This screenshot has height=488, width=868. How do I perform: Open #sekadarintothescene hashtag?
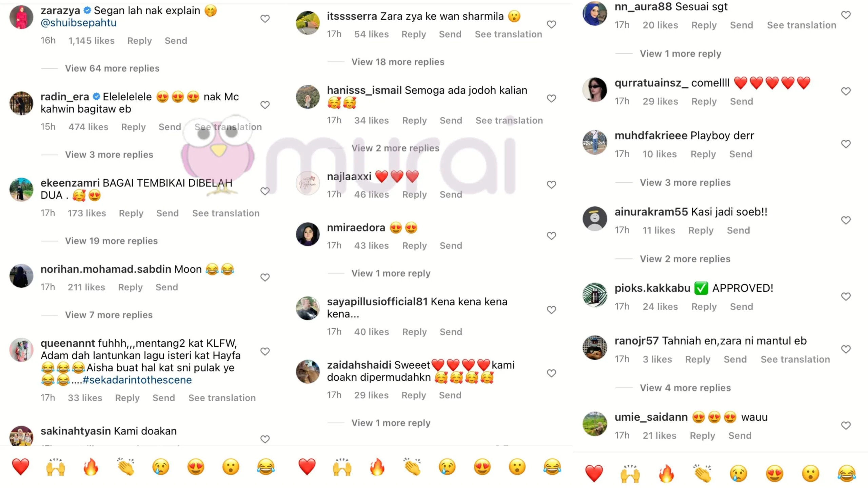pos(137,380)
